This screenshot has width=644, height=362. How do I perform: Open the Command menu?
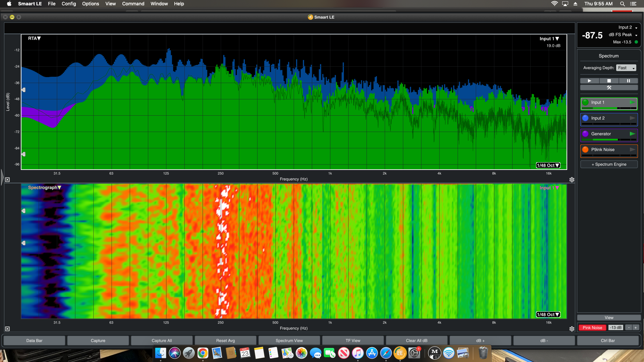coord(133,4)
